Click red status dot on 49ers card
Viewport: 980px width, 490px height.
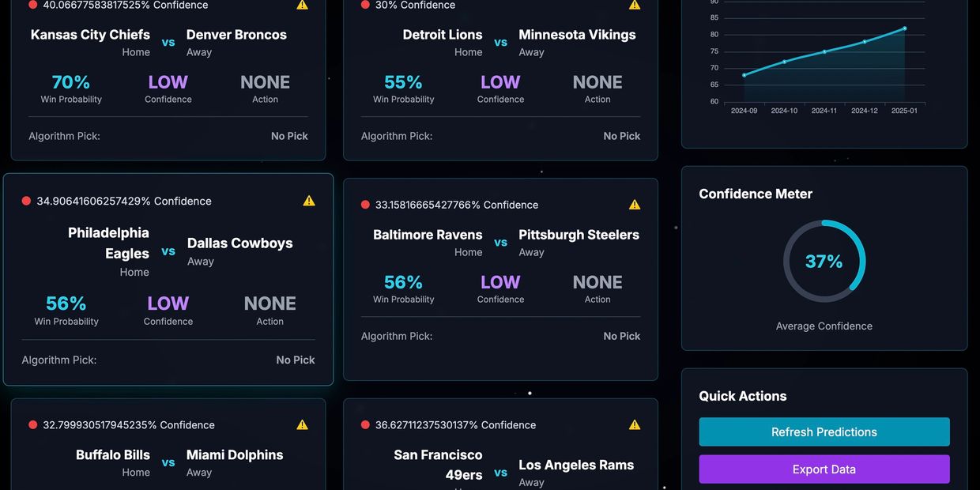(365, 424)
